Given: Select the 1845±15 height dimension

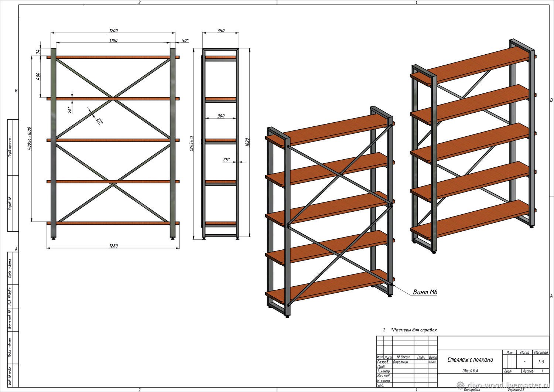Looking at the screenshot, I should 191,143.
